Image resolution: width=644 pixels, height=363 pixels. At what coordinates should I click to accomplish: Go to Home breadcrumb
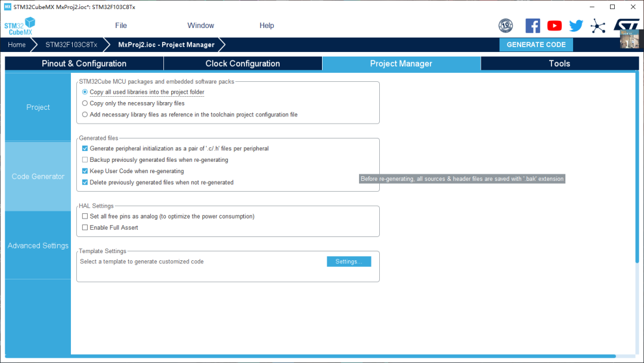[17, 44]
